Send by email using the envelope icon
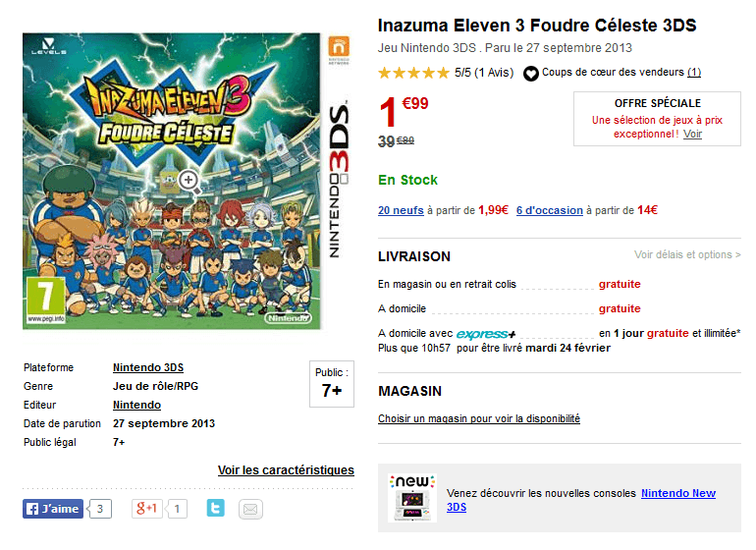This screenshot has height=550, width=756. coord(251,509)
